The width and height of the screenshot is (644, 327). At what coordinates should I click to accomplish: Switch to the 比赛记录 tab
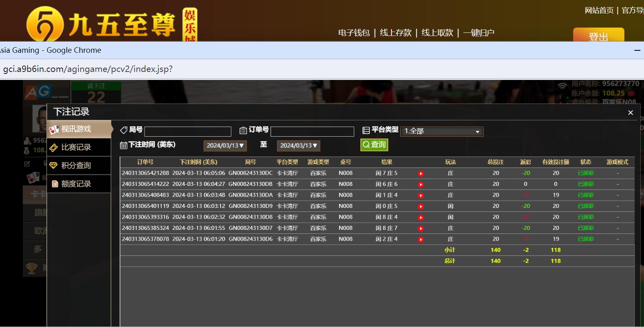(x=79, y=148)
